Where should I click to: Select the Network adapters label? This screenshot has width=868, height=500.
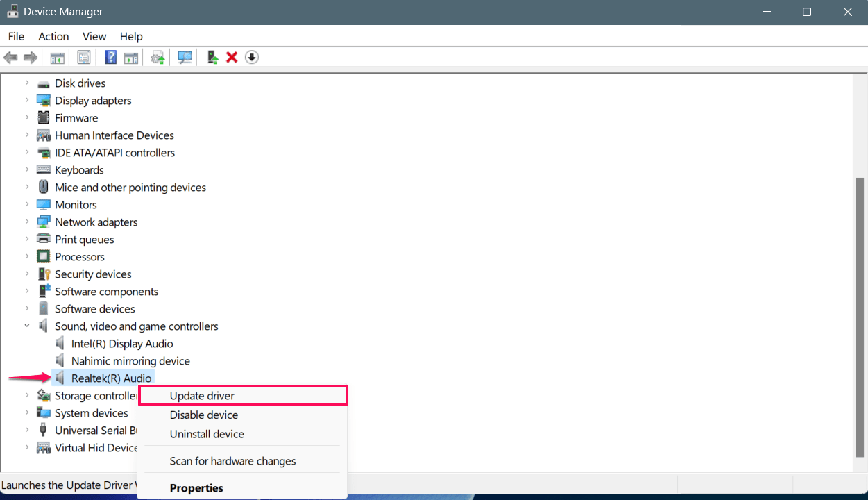coord(96,222)
